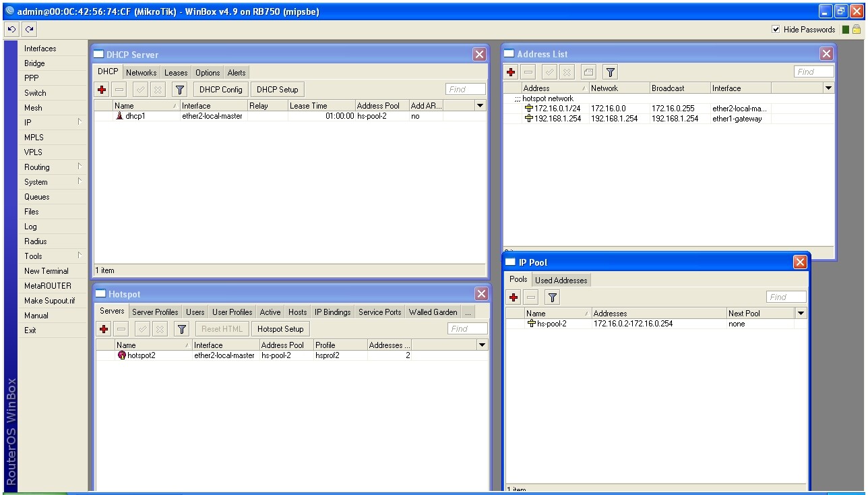
Task: Click the Disable cross in DHCP Server toolbar
Action: 157,90
